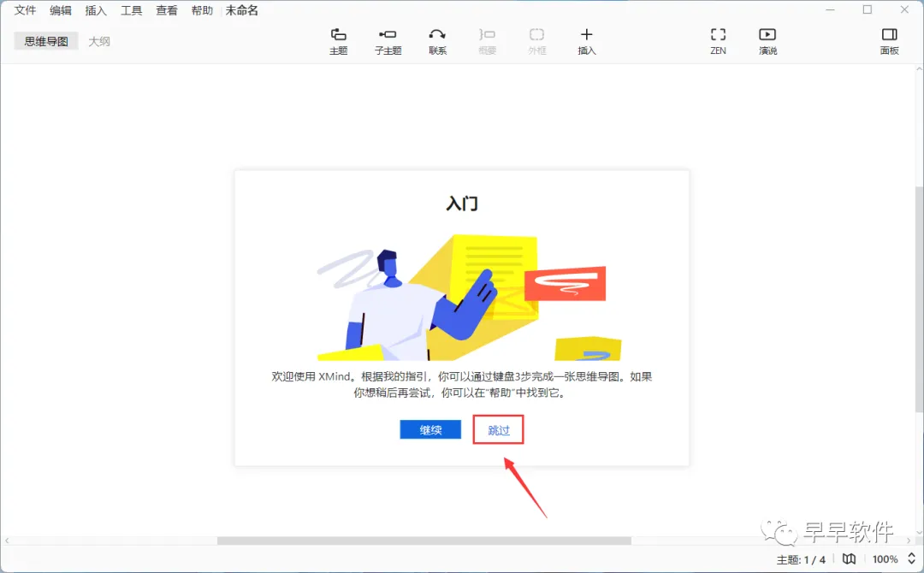Viewport: 924px width, 573px height.
Task: Open the 查看 menu
Action: click(x=166, y=10)
